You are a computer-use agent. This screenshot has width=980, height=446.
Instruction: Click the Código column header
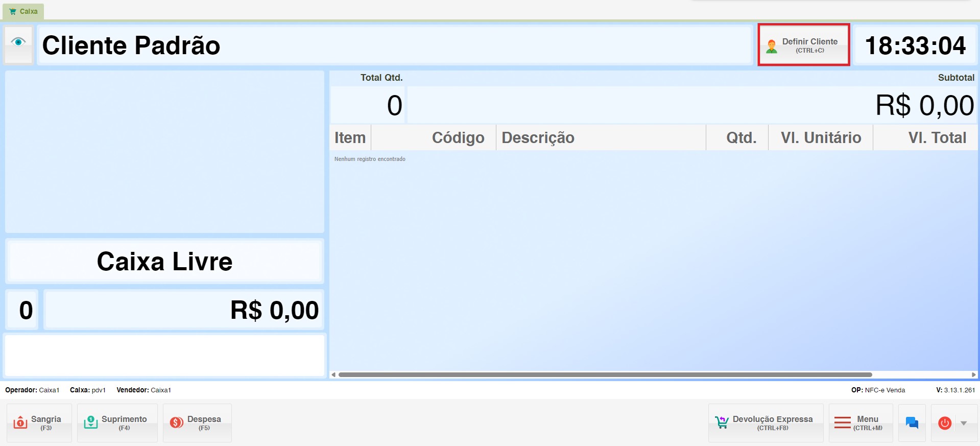pos(458,137)
